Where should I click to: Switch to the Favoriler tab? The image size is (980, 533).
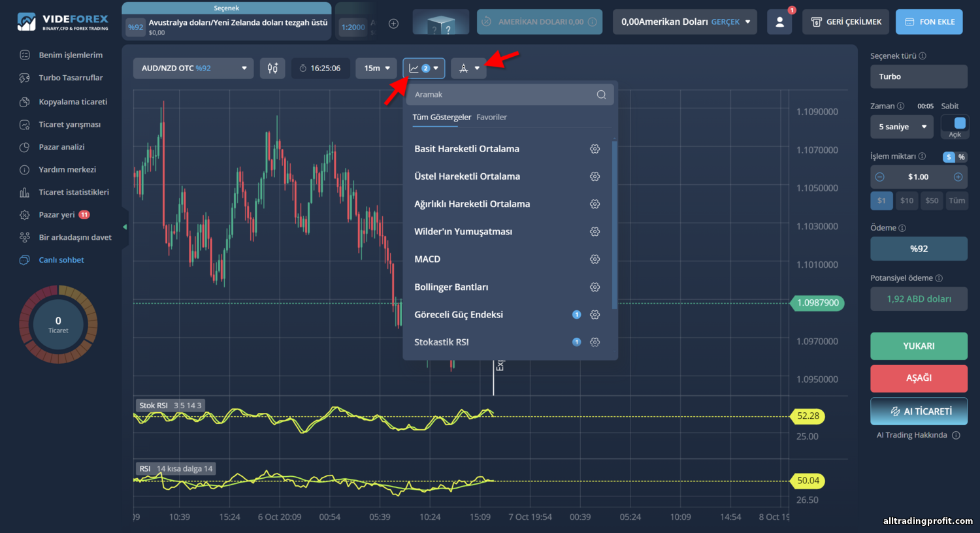pos(491,117)
